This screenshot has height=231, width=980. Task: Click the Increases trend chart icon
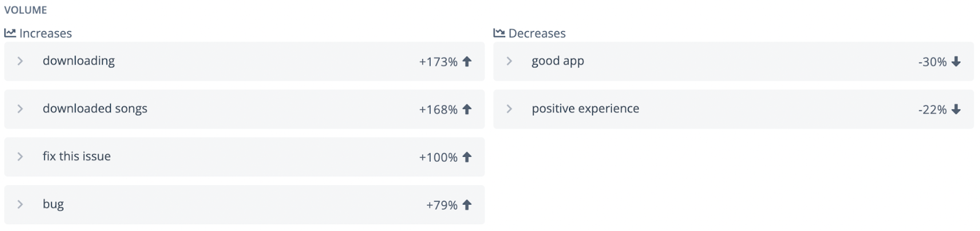click(x=10, y=33)
